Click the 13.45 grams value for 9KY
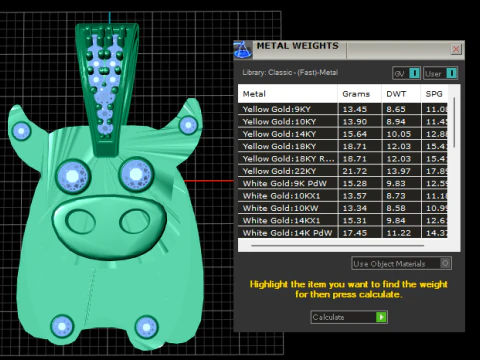The image size is (480, 360). (355, 109)
